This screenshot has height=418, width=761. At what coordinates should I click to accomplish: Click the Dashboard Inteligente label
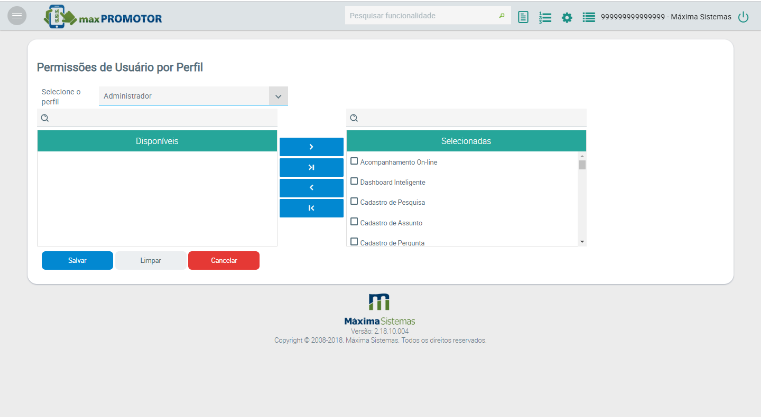point(393,182)
